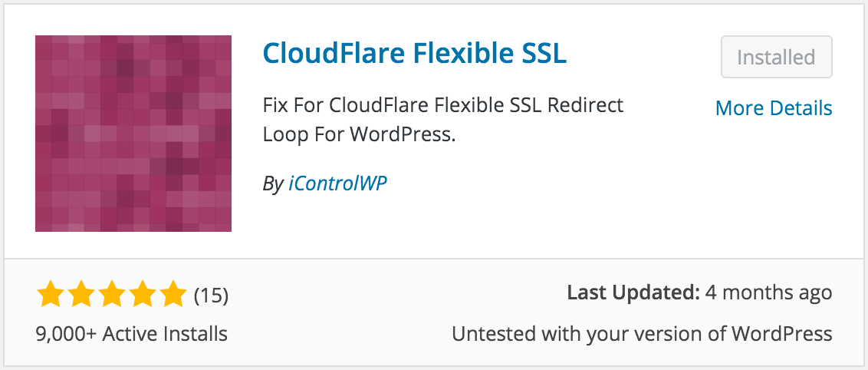The width and height of the screenshot is (868, 370).
Task: Open the More Details link
Action: pyautogui.click(x=774, y=108)
